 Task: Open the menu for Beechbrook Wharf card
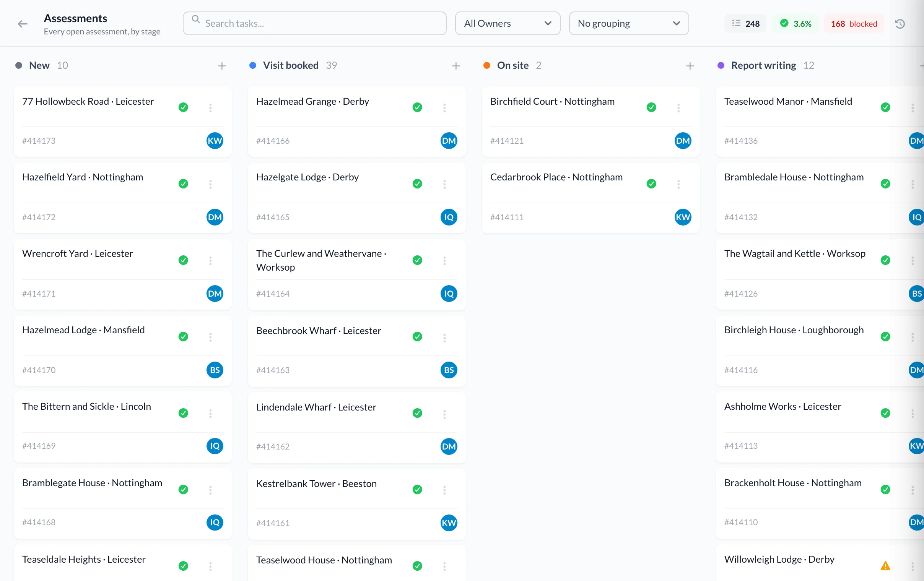point(444,337)
